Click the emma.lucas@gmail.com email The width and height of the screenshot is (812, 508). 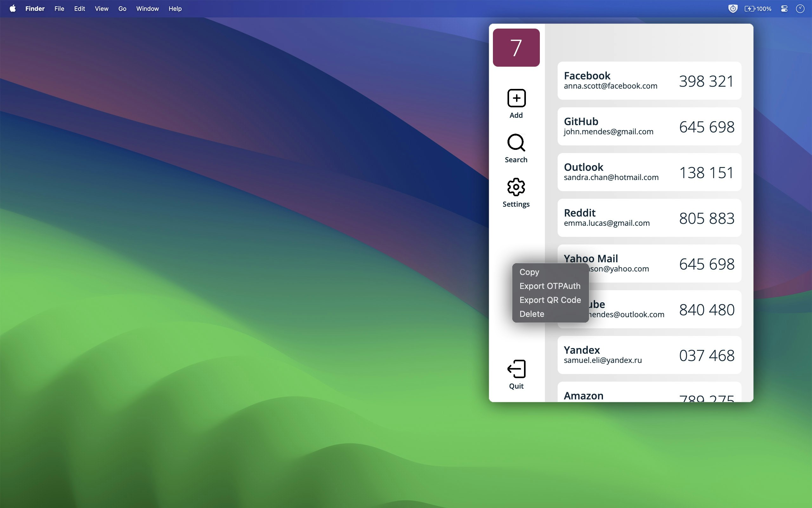coord(607,223)
